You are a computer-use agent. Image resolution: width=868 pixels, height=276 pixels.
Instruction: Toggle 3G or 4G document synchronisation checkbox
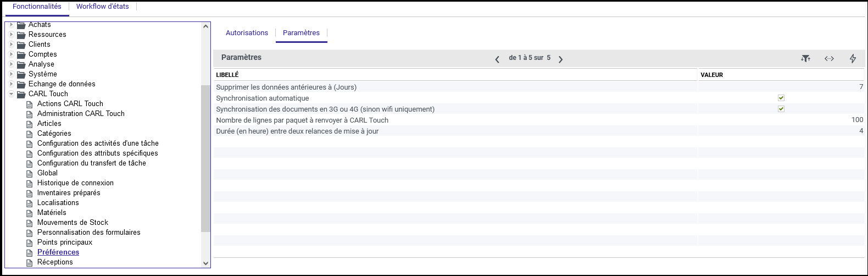coord(781,109)
